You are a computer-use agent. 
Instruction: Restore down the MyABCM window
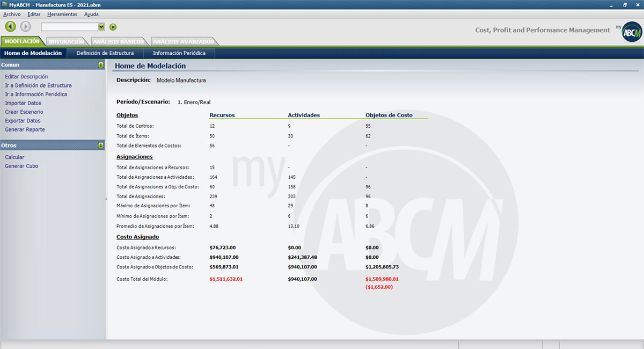pyautogui.click(x=625, y=4)
